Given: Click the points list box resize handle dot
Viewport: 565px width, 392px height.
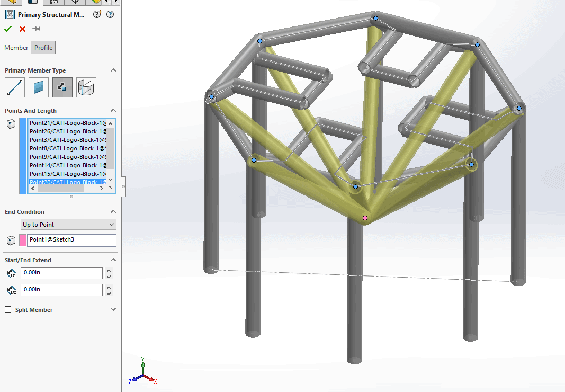Looking at the screenshot, I should tap(71, 197).
